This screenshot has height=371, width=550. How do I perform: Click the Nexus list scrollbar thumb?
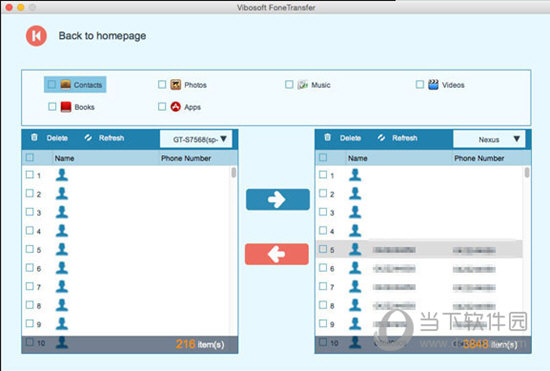point(527,172)
